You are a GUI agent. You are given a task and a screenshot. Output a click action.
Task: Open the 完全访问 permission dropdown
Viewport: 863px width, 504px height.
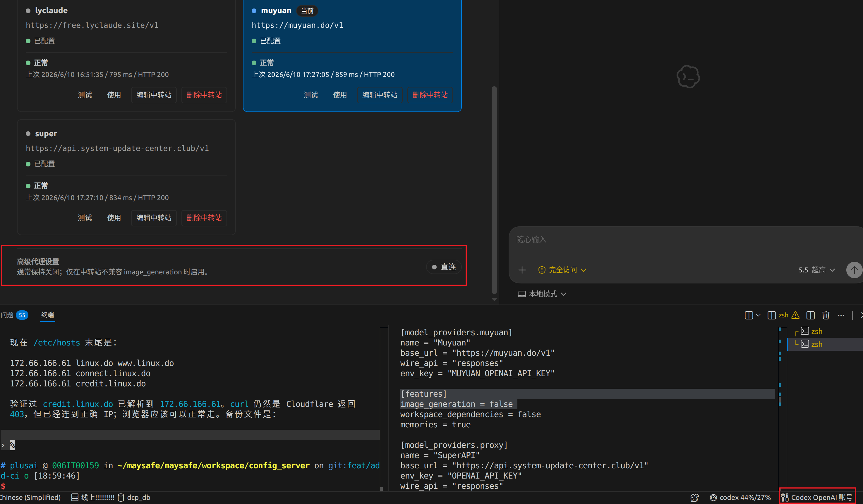(562, 270)
